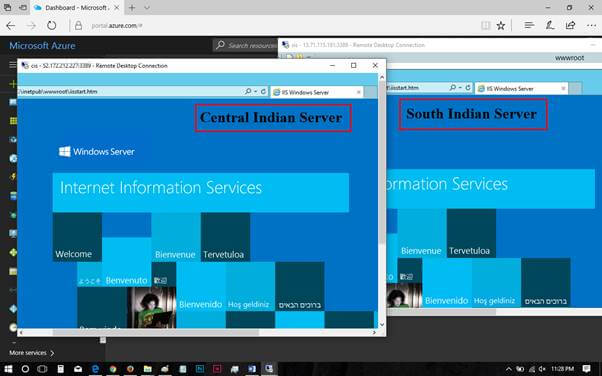Viewport: 602px width, 376px height.
Task: Click search icon in South Indian IE bar
Action: [x=453, y=88]
